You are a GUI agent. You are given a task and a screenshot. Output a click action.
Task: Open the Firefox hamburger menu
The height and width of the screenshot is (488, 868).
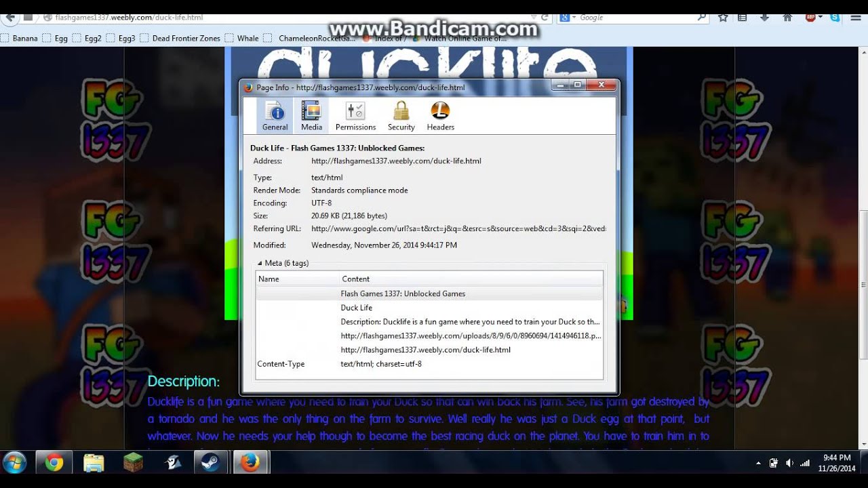[x=856, y=18]
